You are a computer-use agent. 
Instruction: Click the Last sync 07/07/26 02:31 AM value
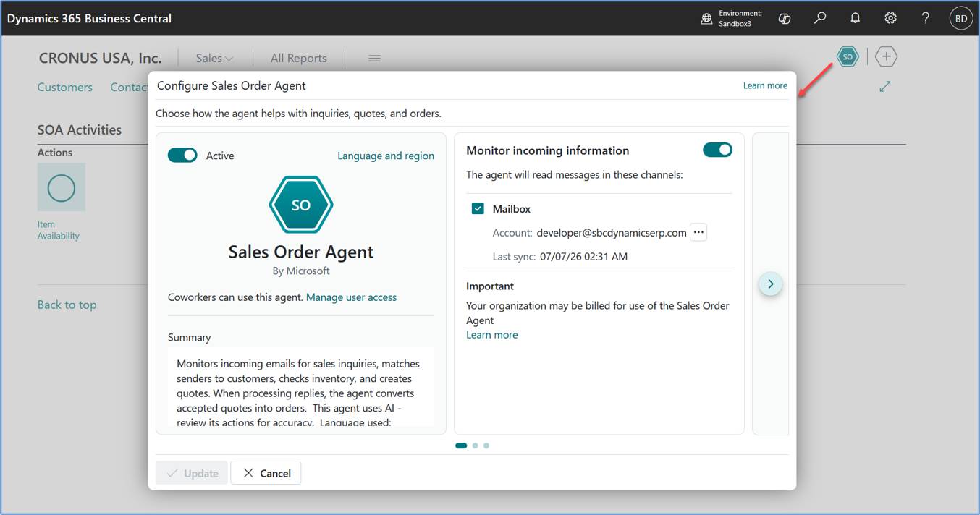[583, 256]
